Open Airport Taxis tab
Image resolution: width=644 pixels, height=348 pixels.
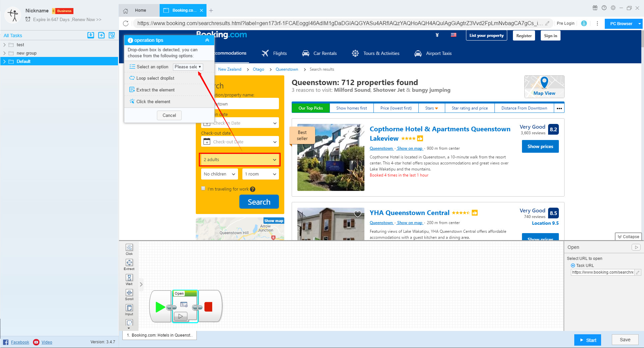point(433,53)
